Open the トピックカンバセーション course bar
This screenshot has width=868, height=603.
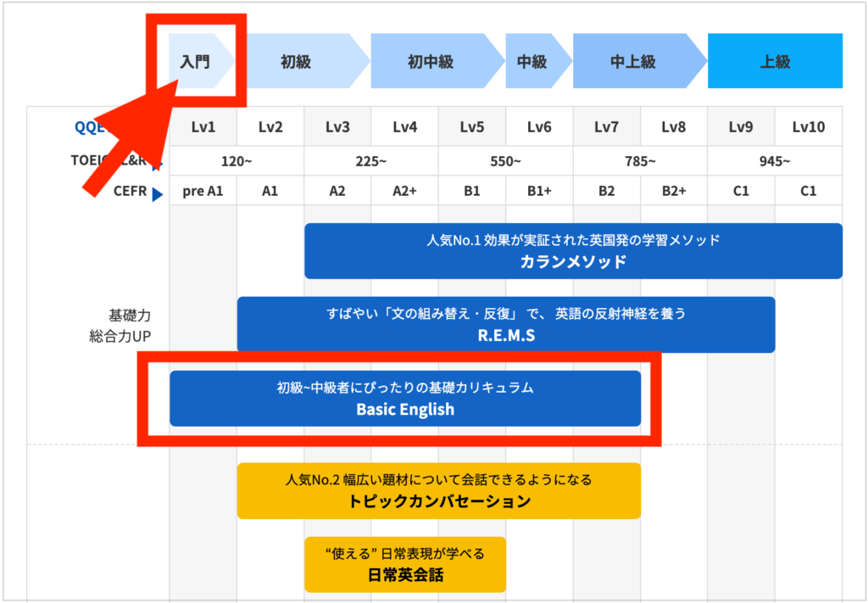pyautogui.click(x=438, y=490)
